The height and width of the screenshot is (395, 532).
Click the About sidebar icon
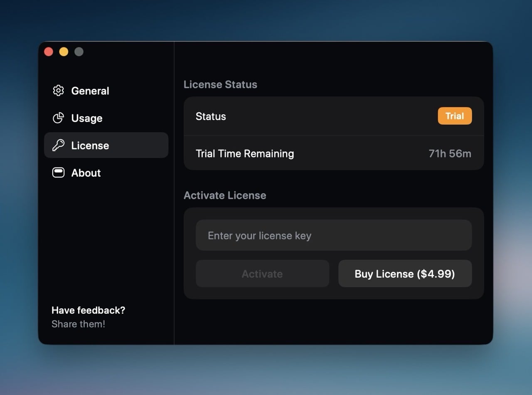coord(58,173)
